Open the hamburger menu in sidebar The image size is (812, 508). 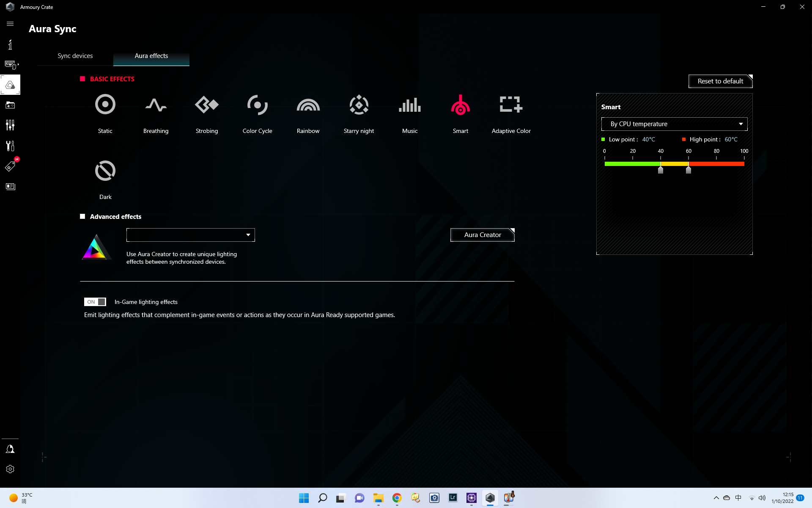[10, 24]
